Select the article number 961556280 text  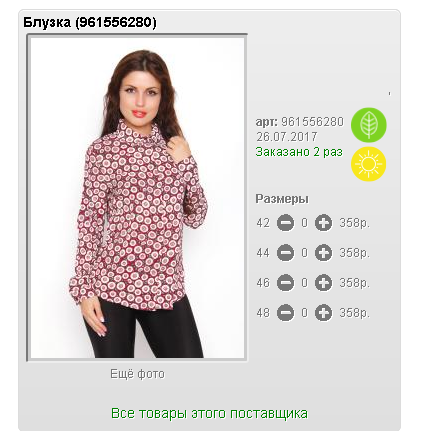312,122
